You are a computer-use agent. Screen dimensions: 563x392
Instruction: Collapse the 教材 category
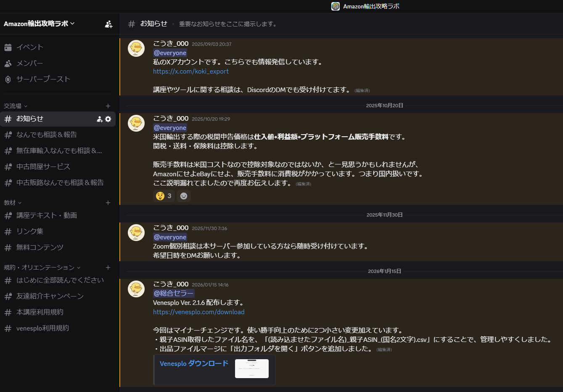pyautogui.click(x=13, y=203)
